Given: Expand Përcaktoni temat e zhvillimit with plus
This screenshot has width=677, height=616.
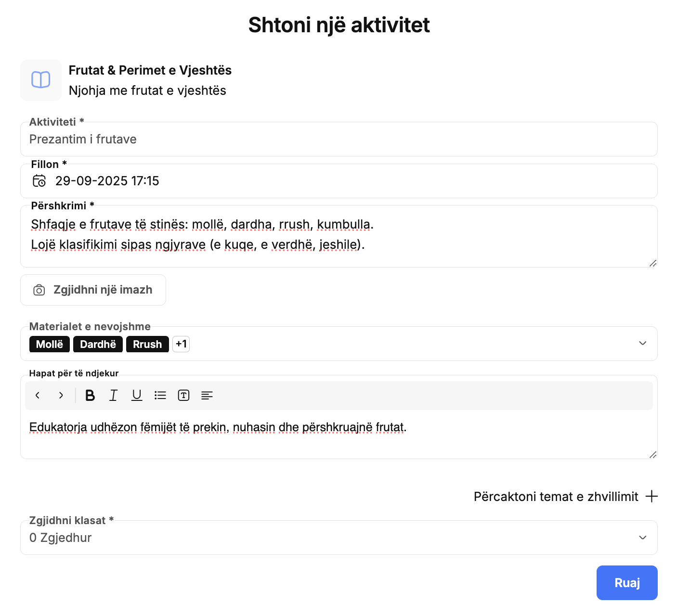Looking at the screenshot, I should tap(651, 497).
